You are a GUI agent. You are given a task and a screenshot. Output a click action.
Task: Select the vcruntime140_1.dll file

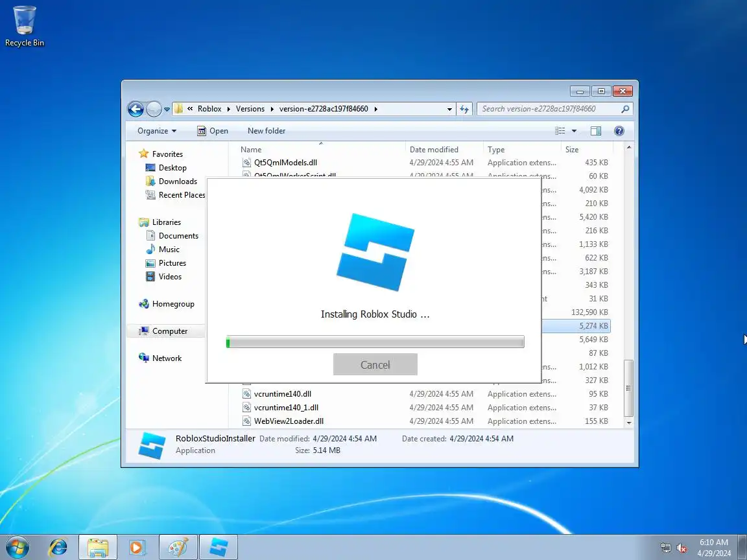pyautogui.click(x=286, y=408)
